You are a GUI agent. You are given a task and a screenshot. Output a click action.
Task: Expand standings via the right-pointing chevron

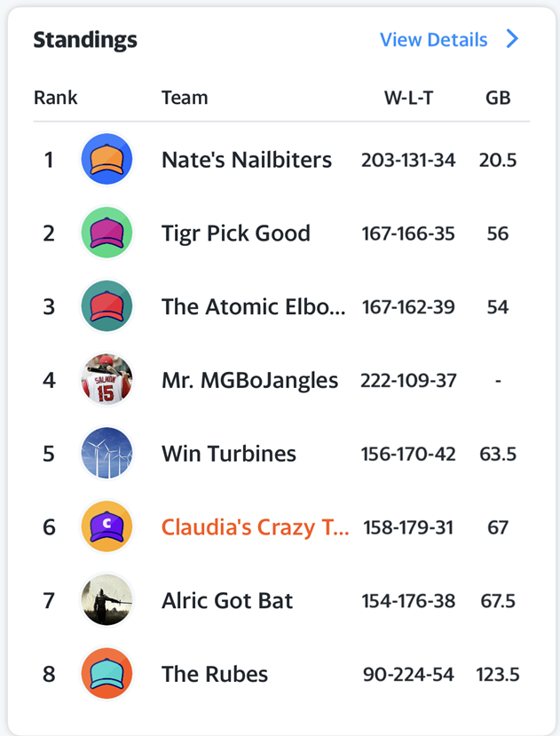pyautogui.click(x=509, y=39)
